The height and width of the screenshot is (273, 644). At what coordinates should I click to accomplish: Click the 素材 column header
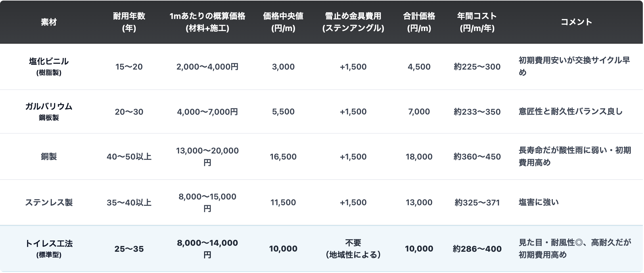(x=49, y=22)
